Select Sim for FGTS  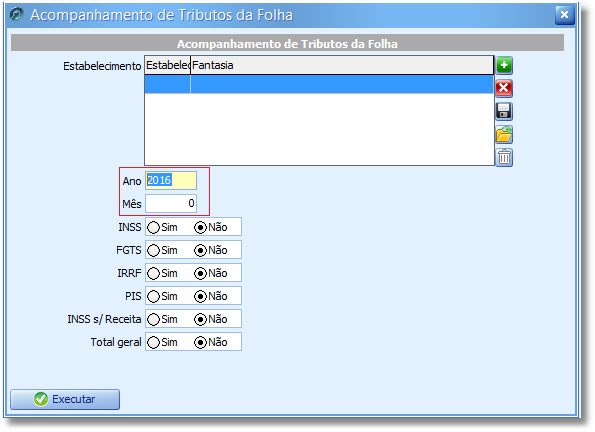tap(153, 251)
